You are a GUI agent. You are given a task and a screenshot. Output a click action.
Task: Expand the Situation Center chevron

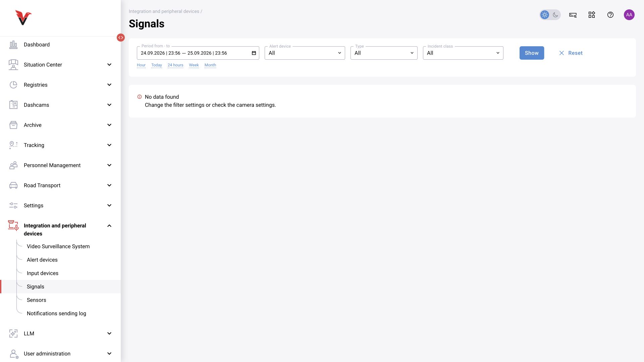point(109,65)
